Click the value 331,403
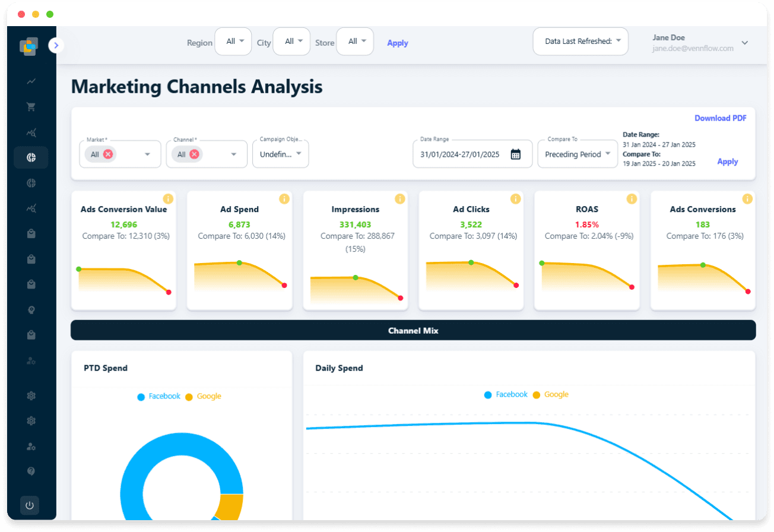Screen dimensions: 774x532 [356, 224]
